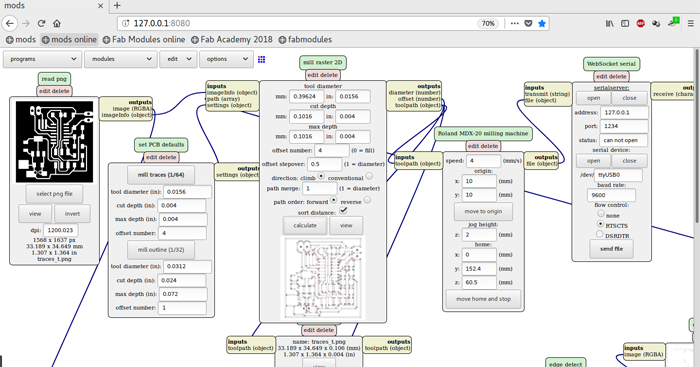Select RTSCTS flow control radio button
700x367 pixels.
point(600,224)
